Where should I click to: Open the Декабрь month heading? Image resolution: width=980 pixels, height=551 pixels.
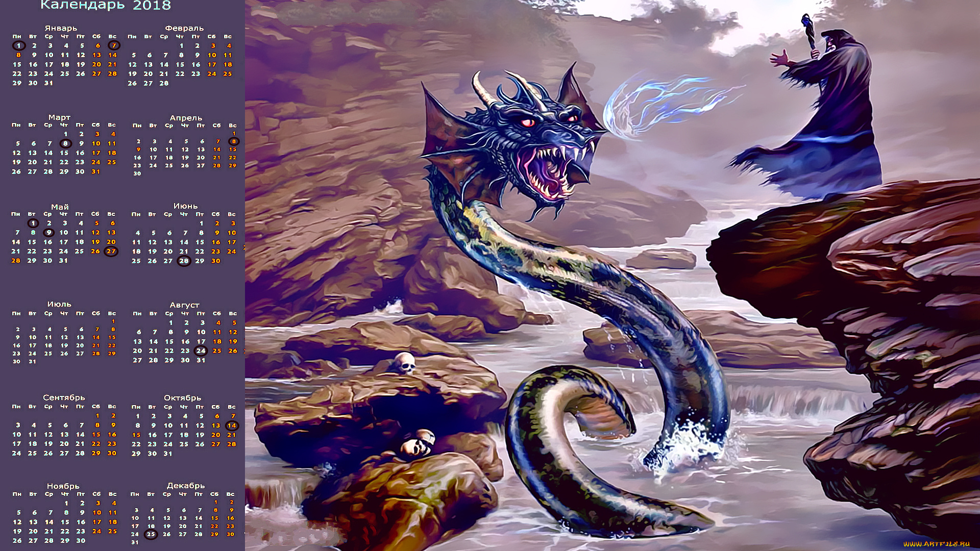(186, 486)
